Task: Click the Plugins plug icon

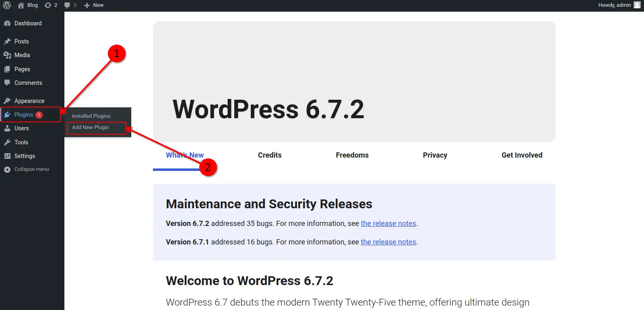Action: 7,115
